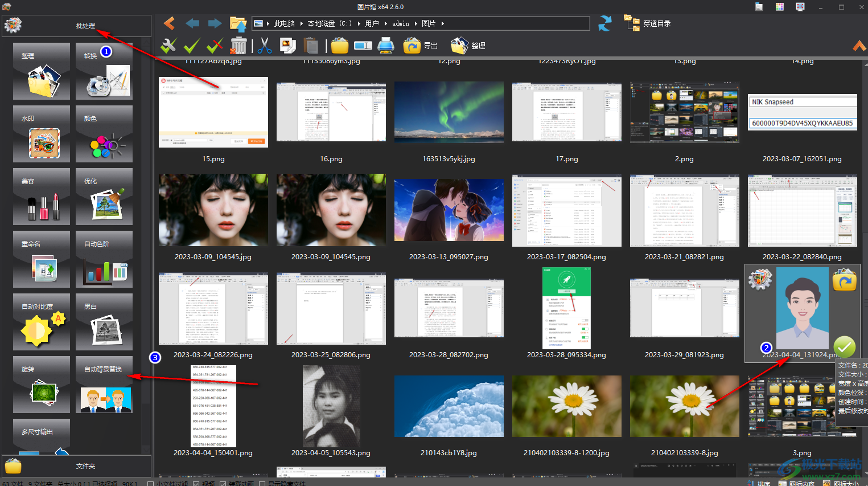The image size is (868, 486).
Task: Open the 自动色阶 auto levels tool
Action: 104,259
